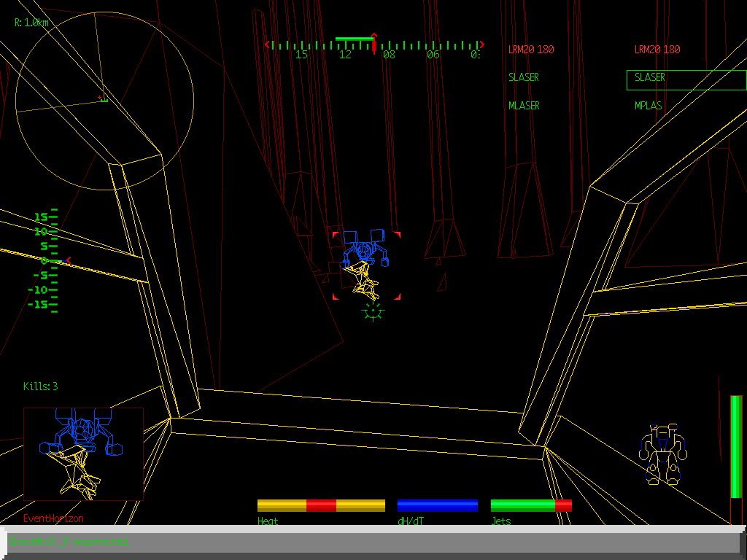Click the enemy mech inside the red target brackets
This screenshot has height=560, width=747.
(x=365, y=266)
